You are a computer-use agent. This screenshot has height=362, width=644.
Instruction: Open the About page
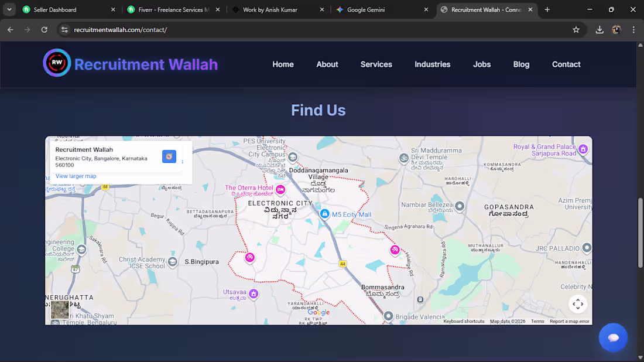coord(327,64)
